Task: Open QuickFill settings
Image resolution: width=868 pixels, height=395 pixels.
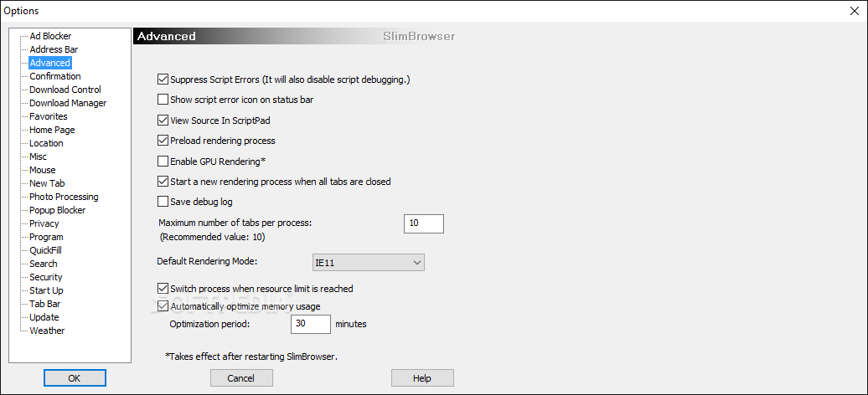Action: 45,250
